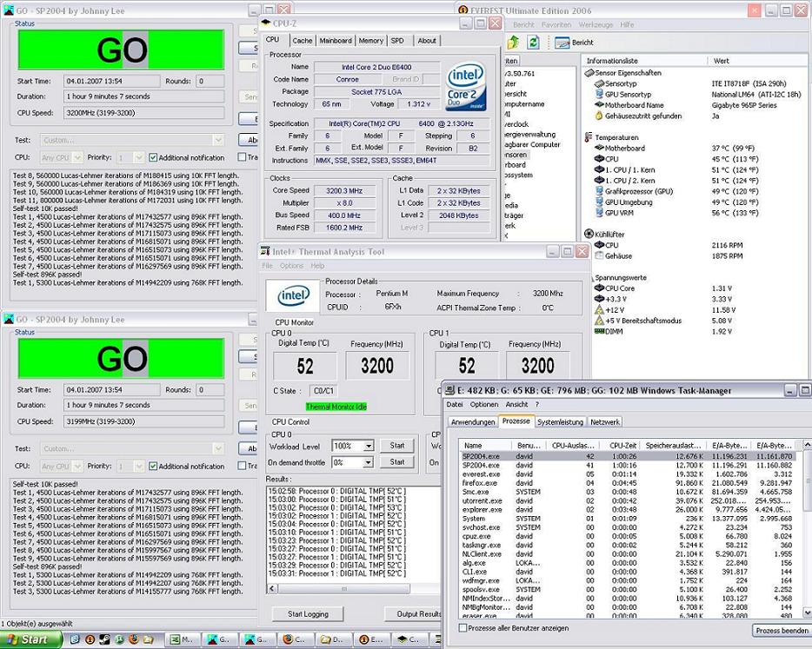
Task: Click the Output Results button
Action: (x=414, y=614)
